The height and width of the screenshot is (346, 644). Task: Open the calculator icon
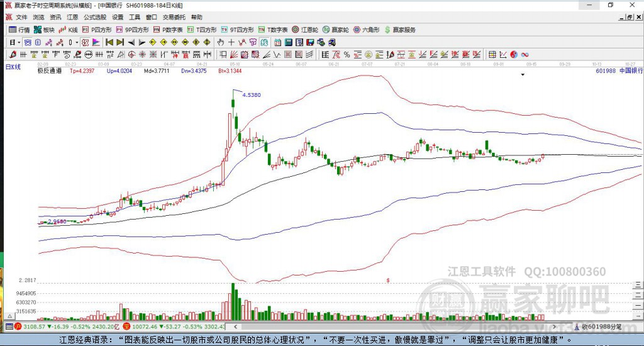pyautogui.click(x=288, y=42)
